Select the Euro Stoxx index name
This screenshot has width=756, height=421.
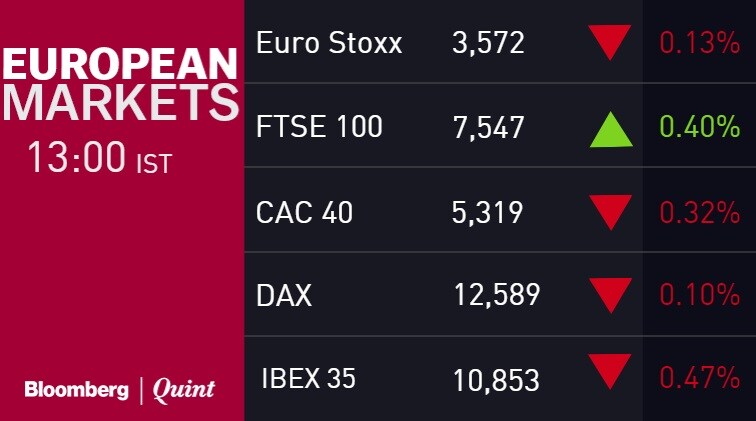pyautogui.click(x=329, y=43)
